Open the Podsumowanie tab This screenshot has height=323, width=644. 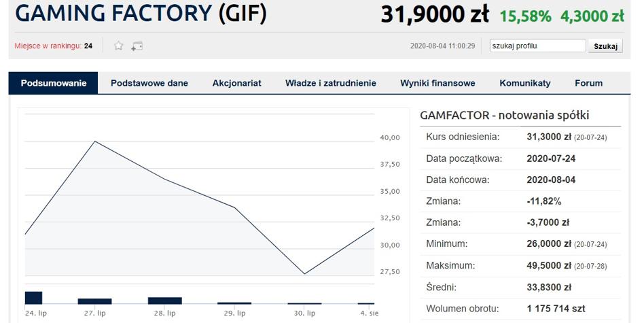pos(54,83)
